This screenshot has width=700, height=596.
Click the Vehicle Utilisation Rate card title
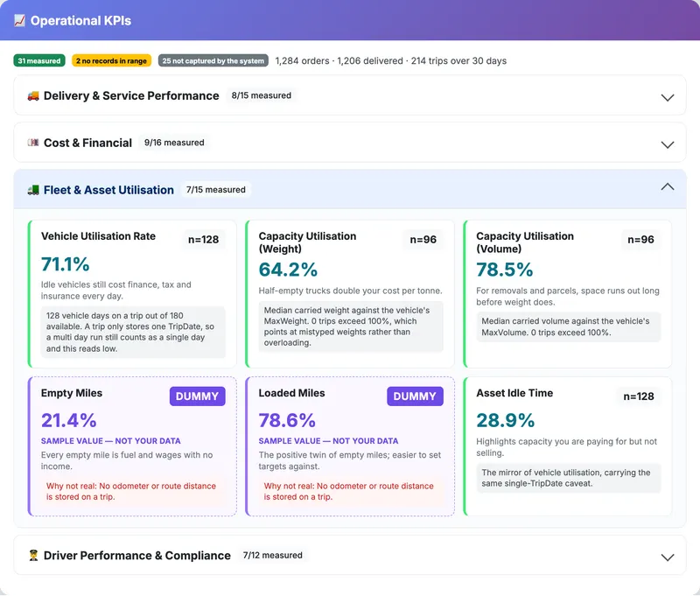coord(98,236)
